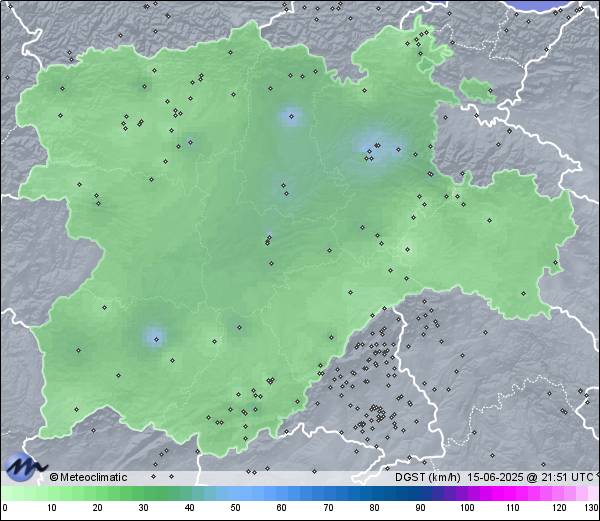
Task: Select station marker in the southwestern blue gust spot
Action: pos(156,339)
